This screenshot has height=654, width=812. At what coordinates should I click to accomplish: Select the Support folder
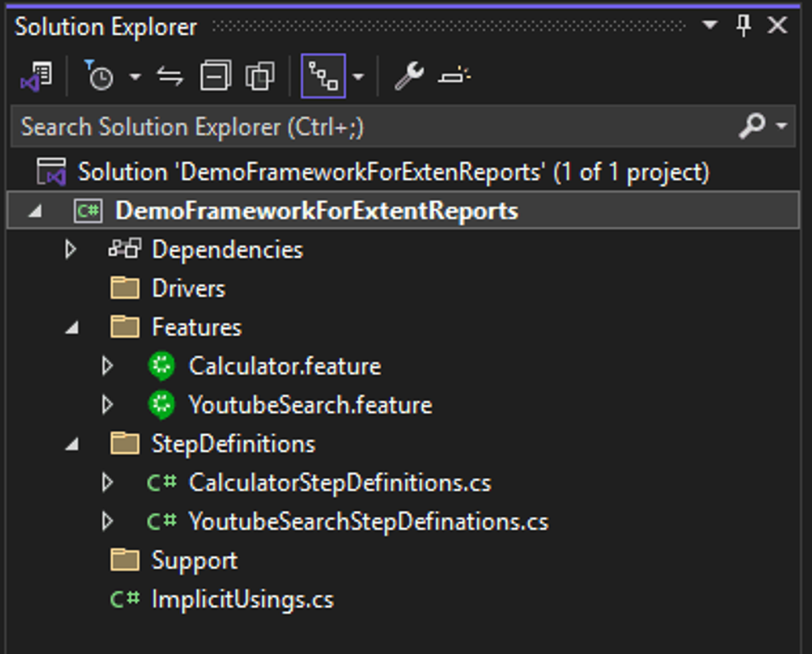194,561
